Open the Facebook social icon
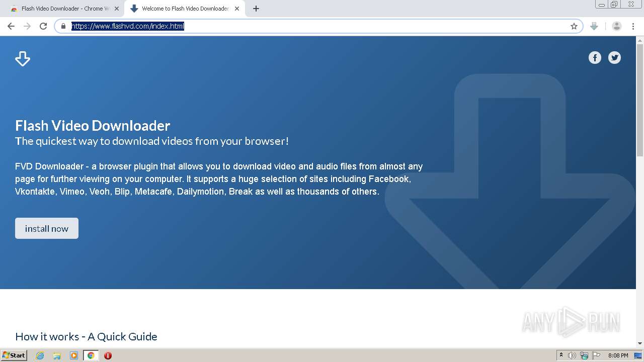This screenshot has width=644, height=362. (595, 58)
